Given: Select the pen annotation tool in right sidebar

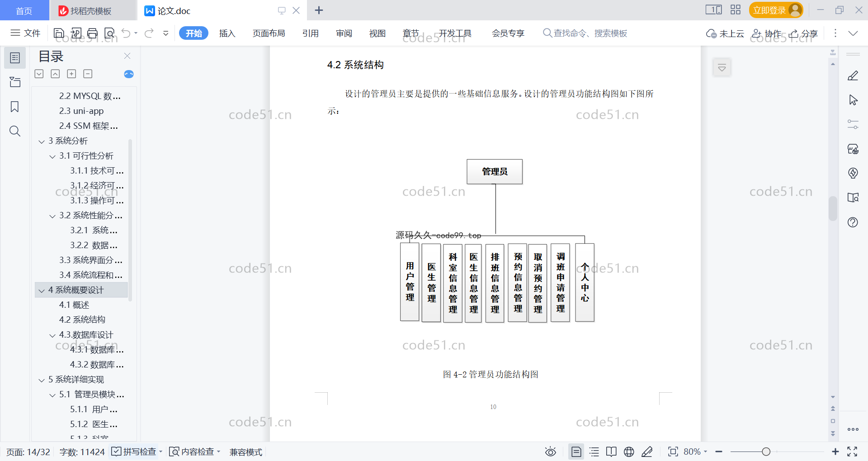Looking at the screenshot, I should 853,75.
